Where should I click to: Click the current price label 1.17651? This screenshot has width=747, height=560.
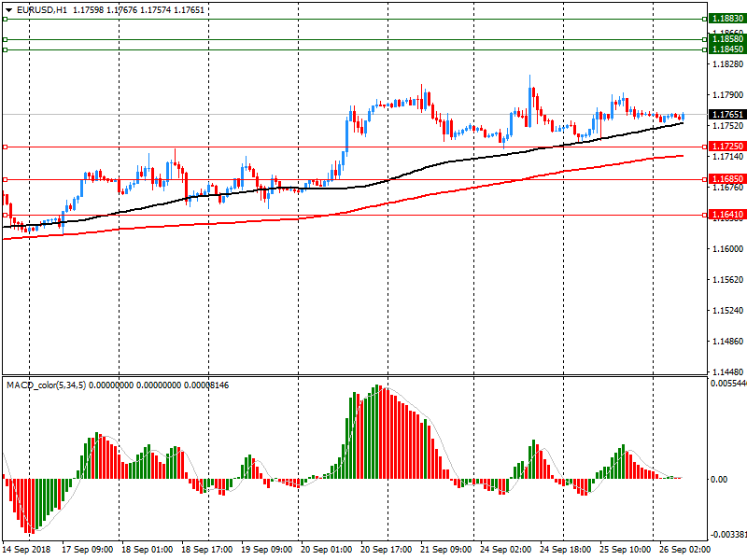pos(726,115)
